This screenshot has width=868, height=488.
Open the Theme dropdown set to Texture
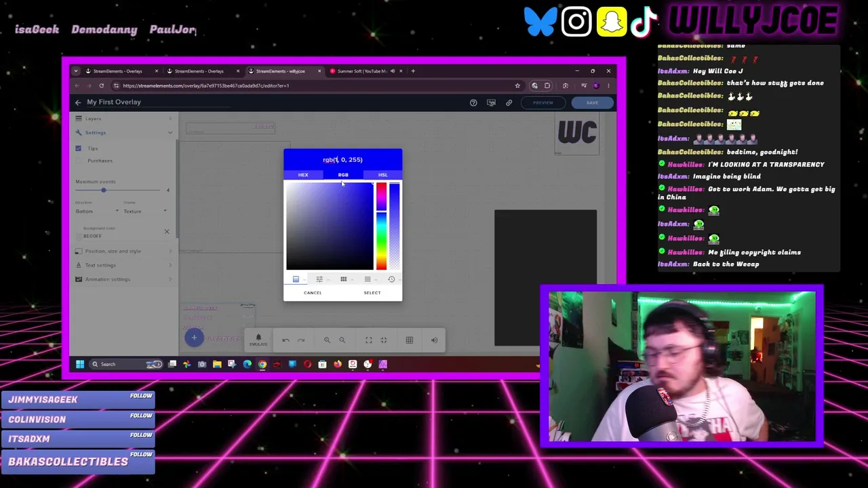click(145, 211)
